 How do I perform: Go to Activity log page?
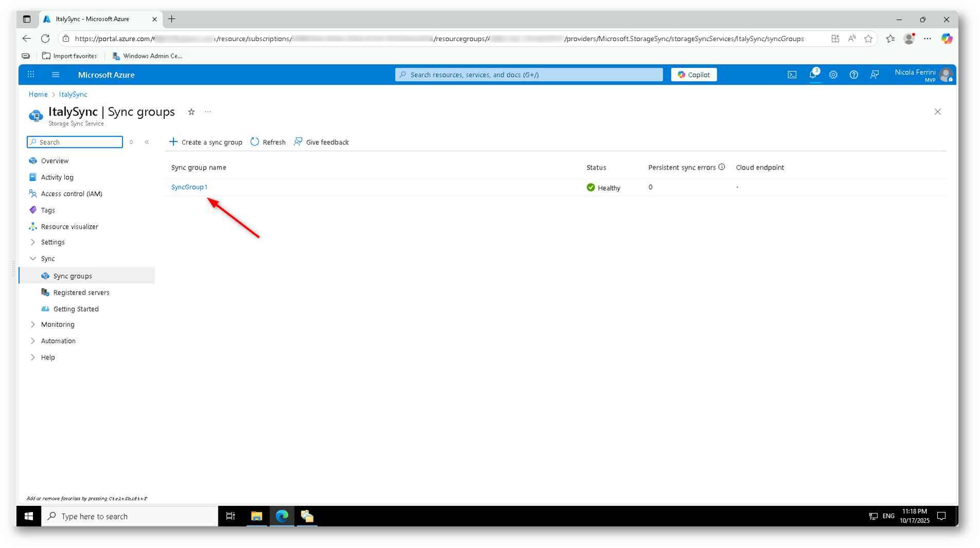[x=57, y=177]
